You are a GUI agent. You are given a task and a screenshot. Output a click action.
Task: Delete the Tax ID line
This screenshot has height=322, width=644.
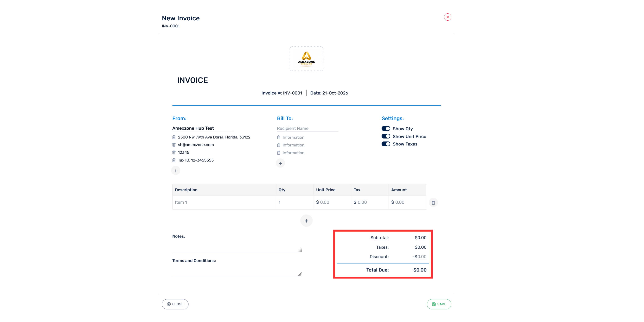[x=174, y=160]
